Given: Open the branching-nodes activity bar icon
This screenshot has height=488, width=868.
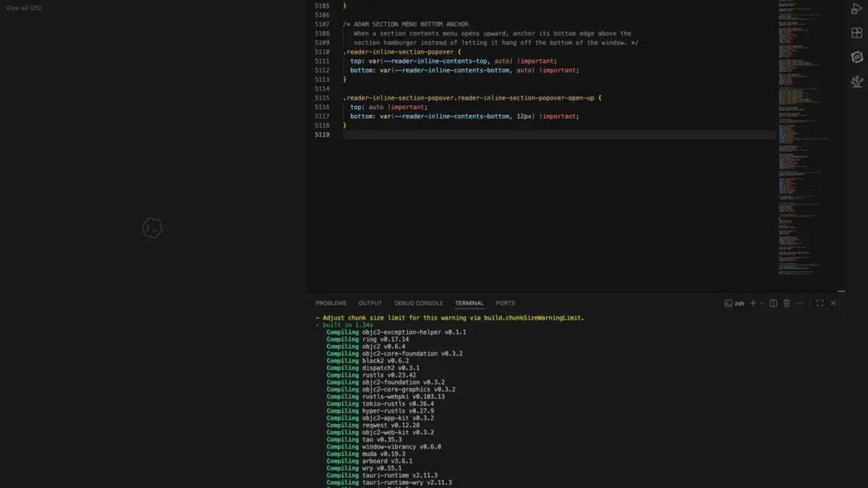Looking at the screenshot, I should [857, 82].
